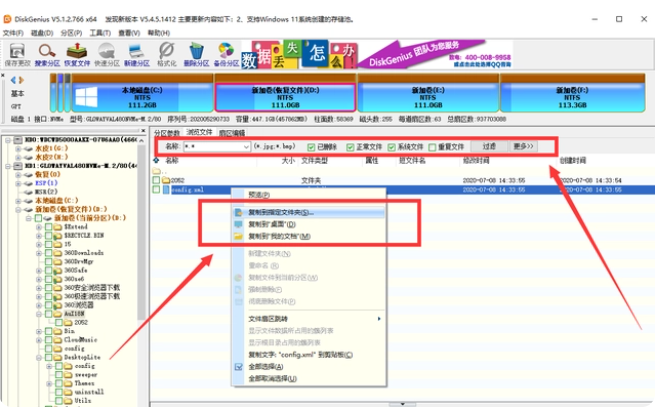
Task: Click the HD1 hard disk icon in tree
Action: (x=18, y=166)
